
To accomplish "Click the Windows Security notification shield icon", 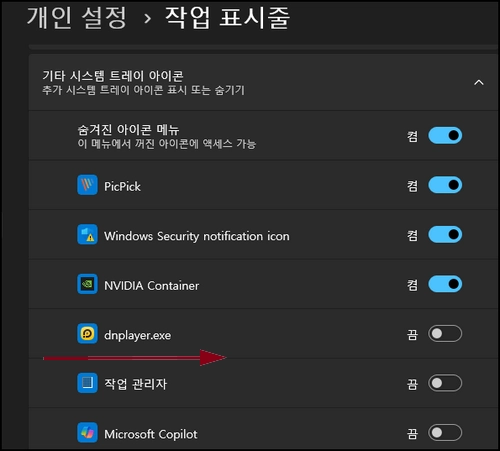I will click(x=87, y=235).
